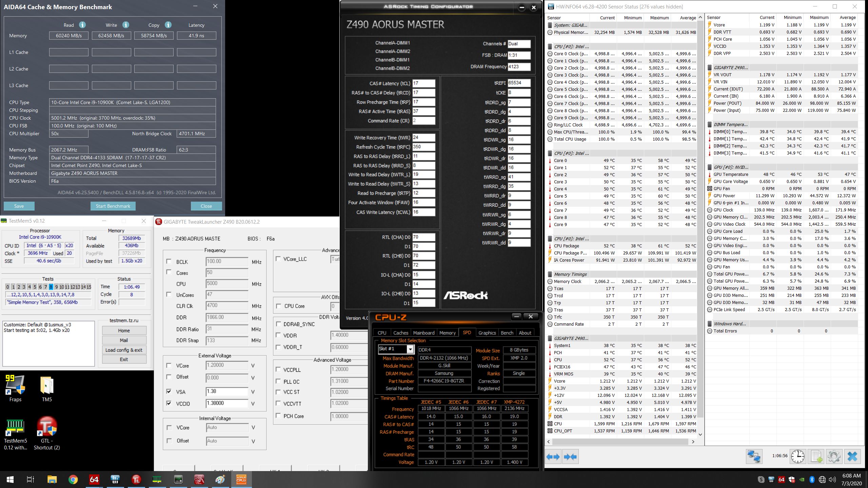Screen dimensions: 868x488
Task: Switch to the Memory tab in CPU-Z
Action: pos(447,333)
